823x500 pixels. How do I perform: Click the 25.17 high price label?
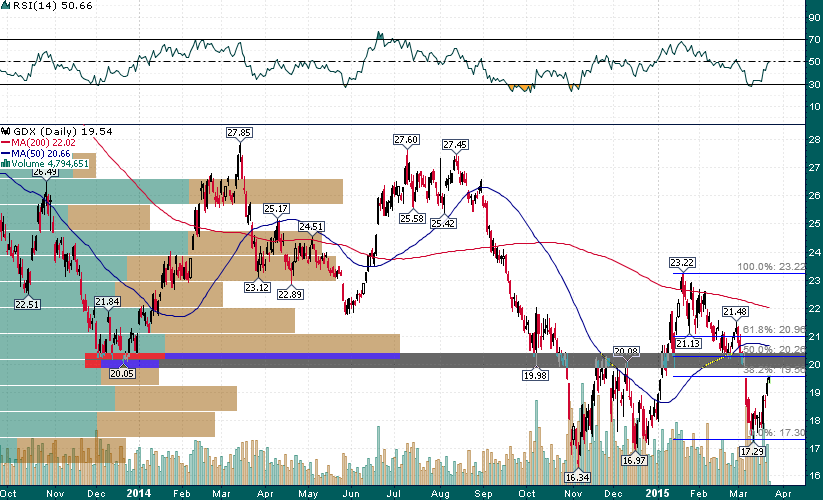[x=276, y=209]
